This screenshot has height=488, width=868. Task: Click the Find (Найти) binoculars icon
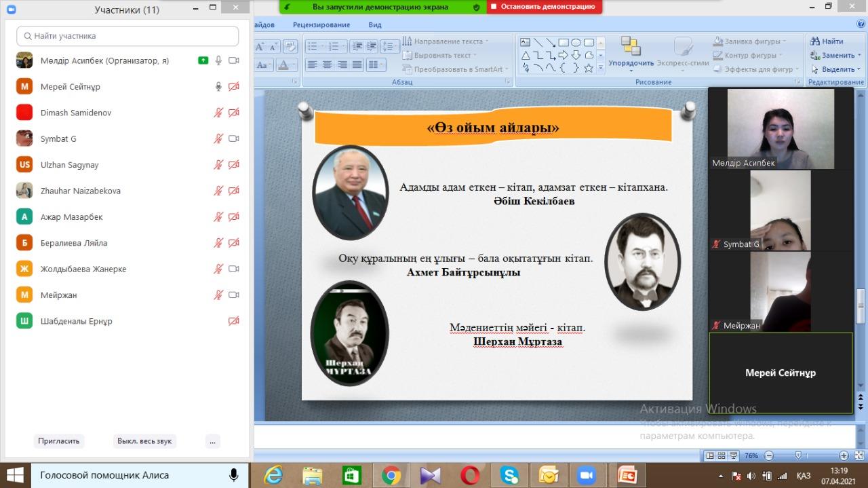815,41
